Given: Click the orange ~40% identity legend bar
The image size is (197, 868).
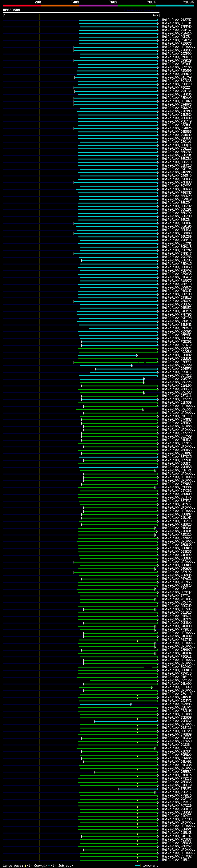Looking at the screenshot, I should (60, 6).
